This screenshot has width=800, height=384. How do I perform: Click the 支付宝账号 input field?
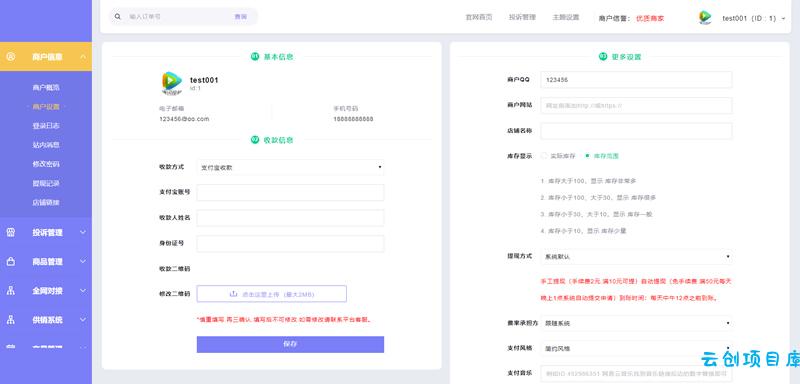(x=290, y=192)
